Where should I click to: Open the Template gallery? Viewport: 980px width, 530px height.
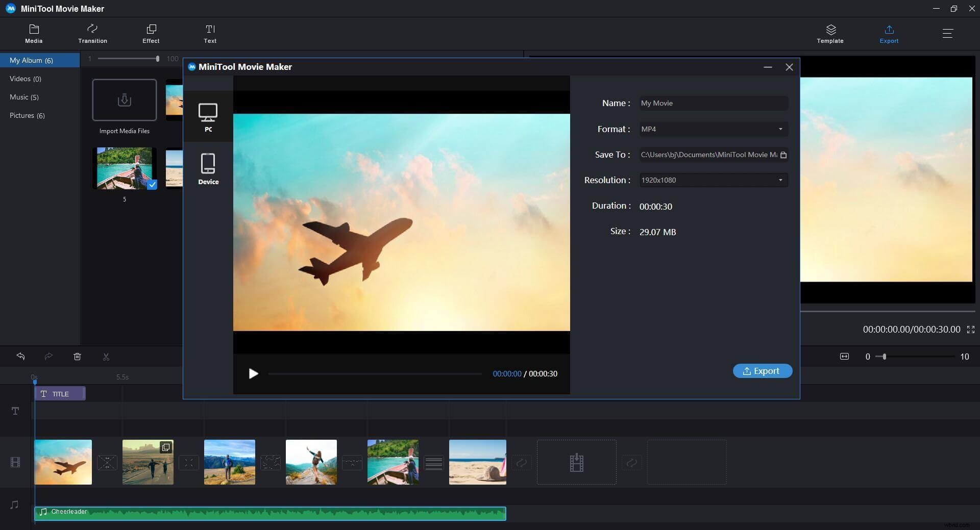[x=830, y=33]
